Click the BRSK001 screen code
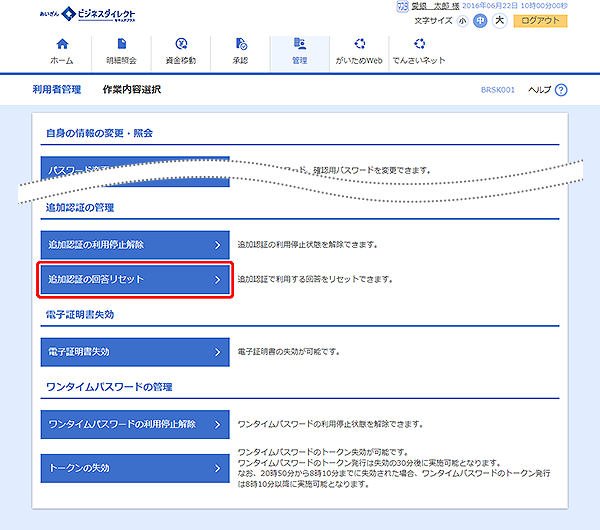The width and height of the screenshot is (600, 530). click(x=498, y=90)
